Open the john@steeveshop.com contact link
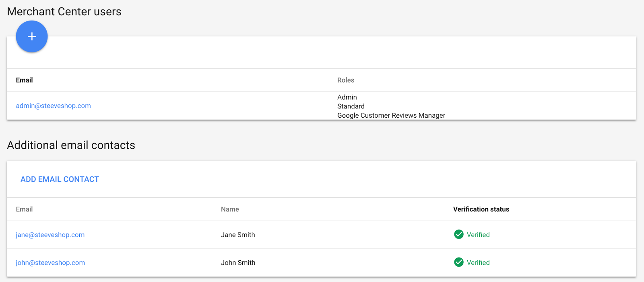644x282 pixels. [50, 263]
